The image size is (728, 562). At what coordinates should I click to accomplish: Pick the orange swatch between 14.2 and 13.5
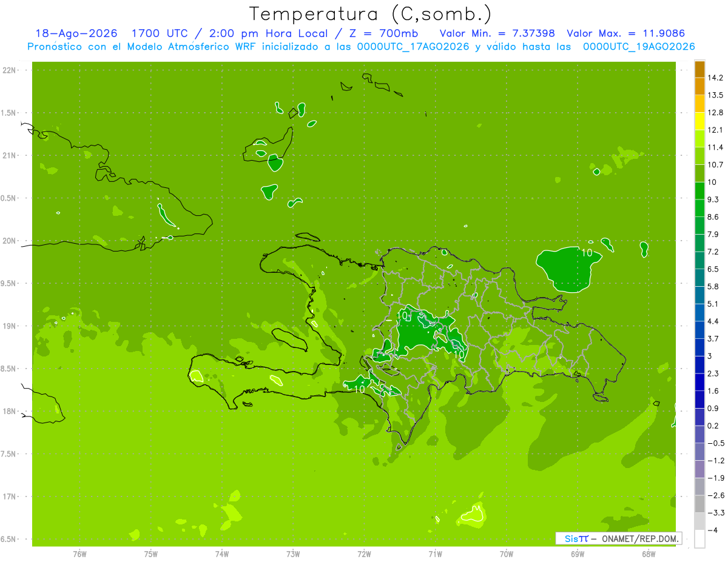point(699,86)
